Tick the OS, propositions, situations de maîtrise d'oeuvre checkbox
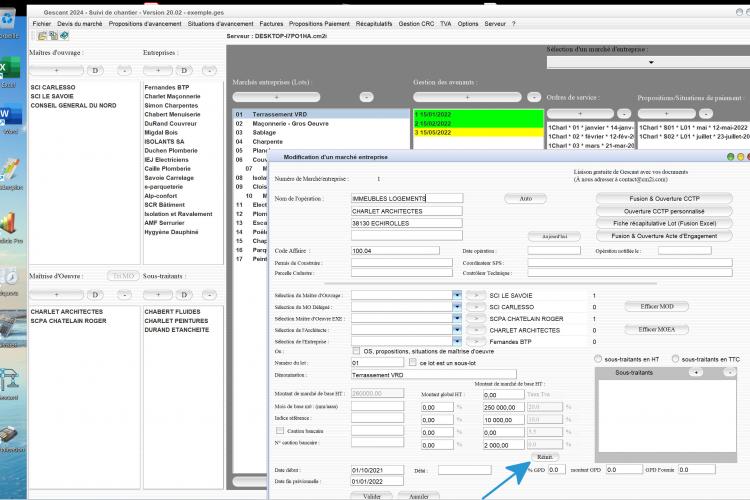The height and width of the screenshot is (500, 750). coord(356,351)
